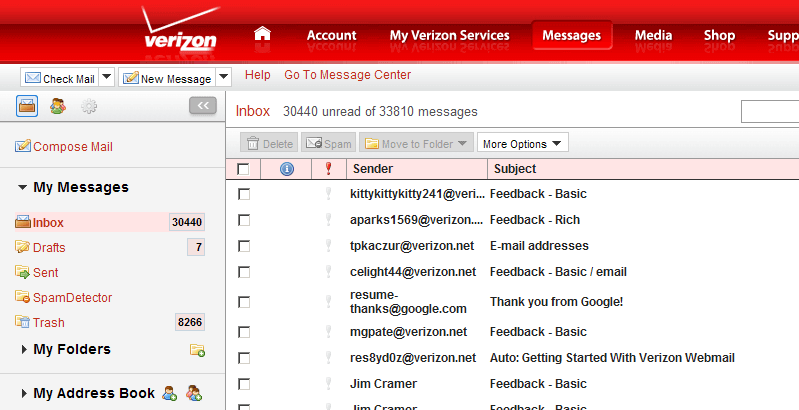Click the Compose Mail pencil icon
Image resolution: width=799 pixels, height=410 pixels.
23,146
